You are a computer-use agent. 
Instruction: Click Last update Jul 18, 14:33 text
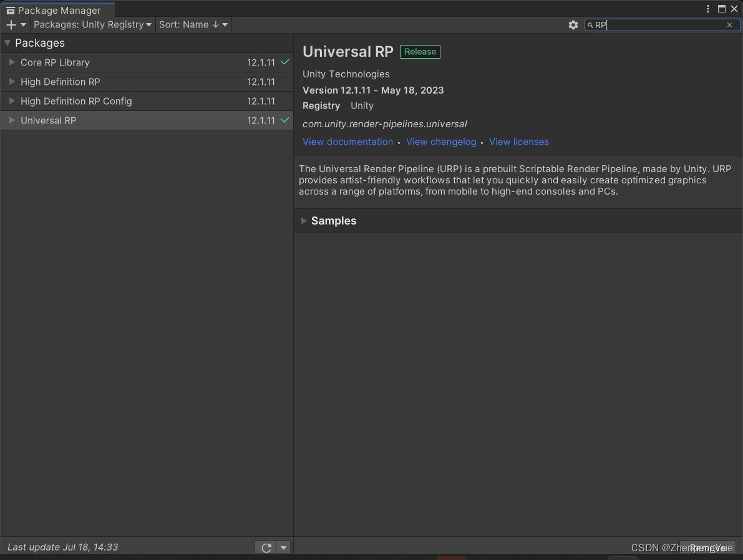pyautogui.click(x=62, y=547)
